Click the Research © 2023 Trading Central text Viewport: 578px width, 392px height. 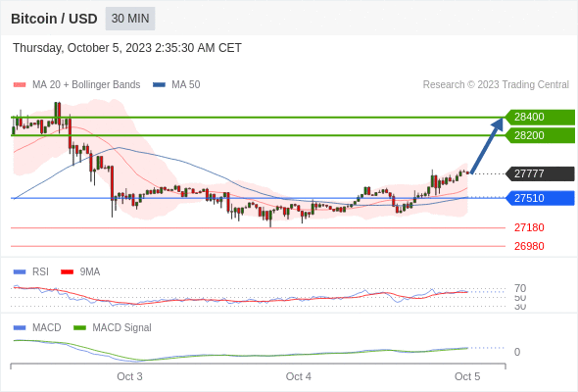tap(496, 85)
